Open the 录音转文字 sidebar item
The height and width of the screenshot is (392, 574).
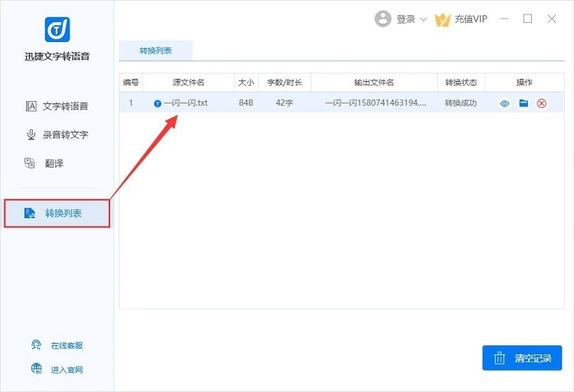tap(57, 135)
